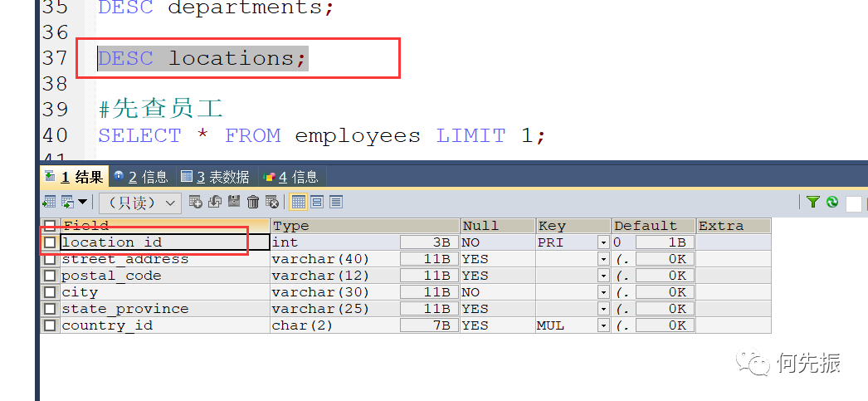Refresh results with green circular arrows icon
This screenshot has height=401, width=868.
pos(832,203)
